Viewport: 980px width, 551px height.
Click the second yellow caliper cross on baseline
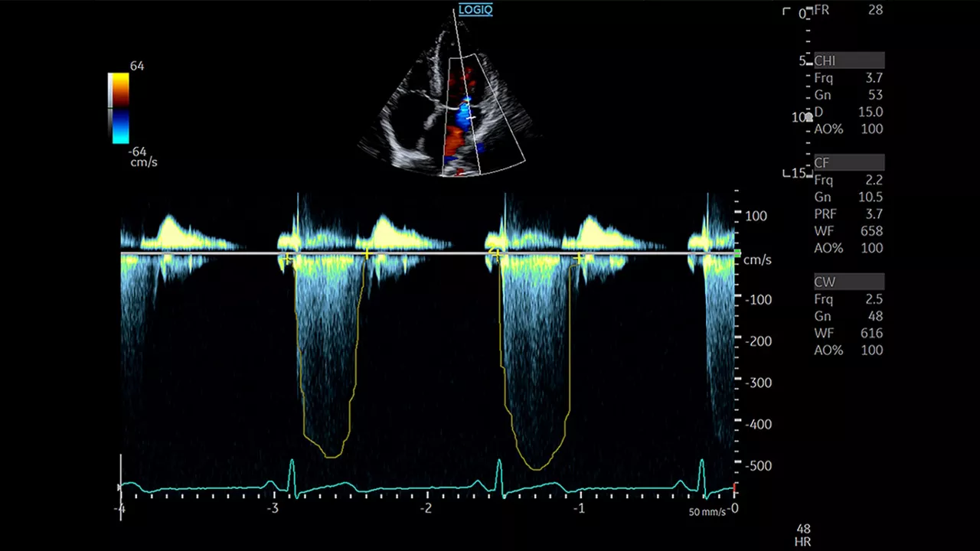click(x=367, y=253)
